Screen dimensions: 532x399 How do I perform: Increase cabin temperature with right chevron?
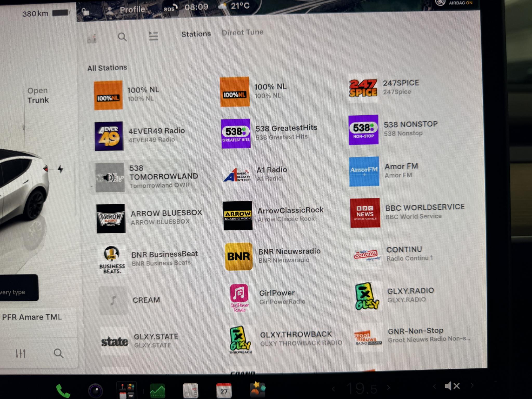point(389,388)
